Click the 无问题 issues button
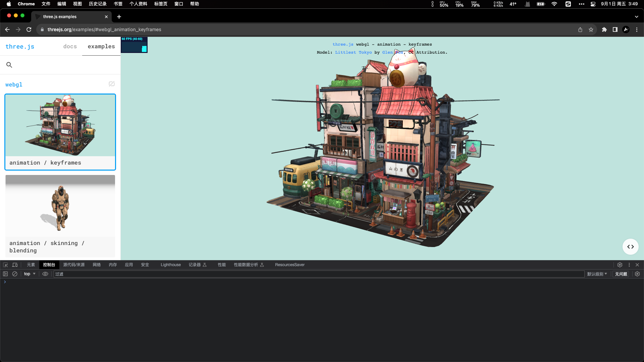Image resolution: width=644 pixels, height=362 pixels. (x=621, y=274)
